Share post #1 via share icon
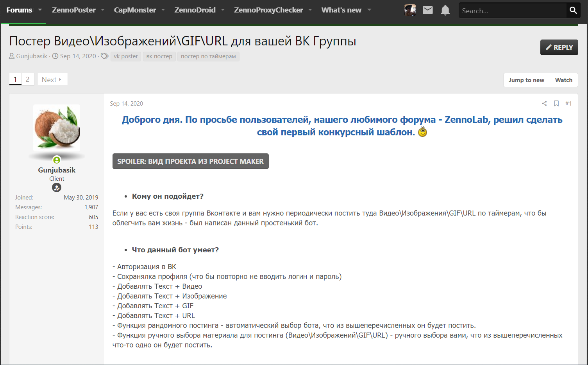Screen dimensions: 588x365 (x=544, y=103)
